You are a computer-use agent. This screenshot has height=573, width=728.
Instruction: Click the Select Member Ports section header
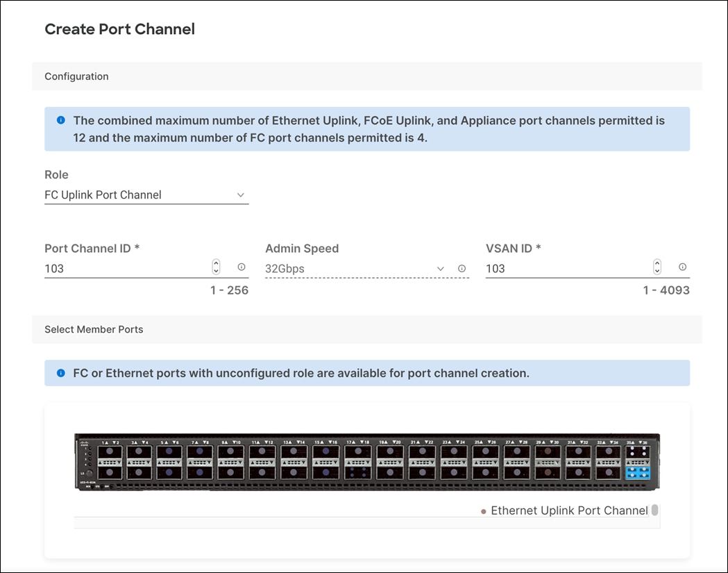coord(94,329)
